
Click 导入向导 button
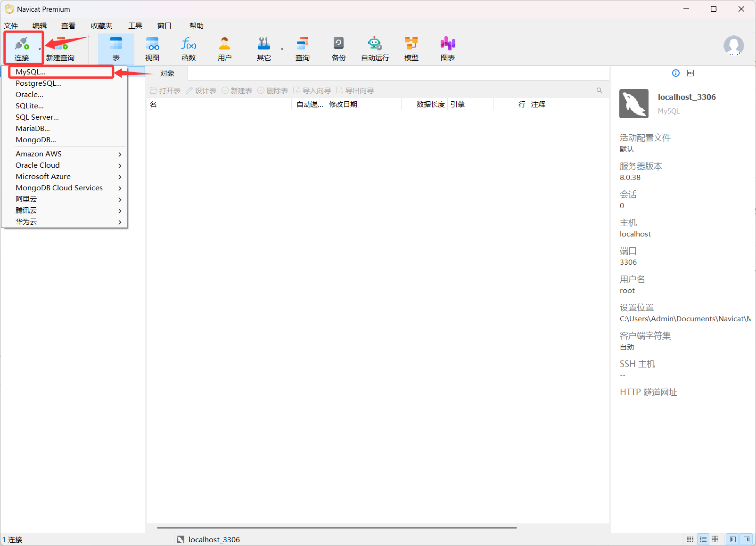click(x=312, y=90)
